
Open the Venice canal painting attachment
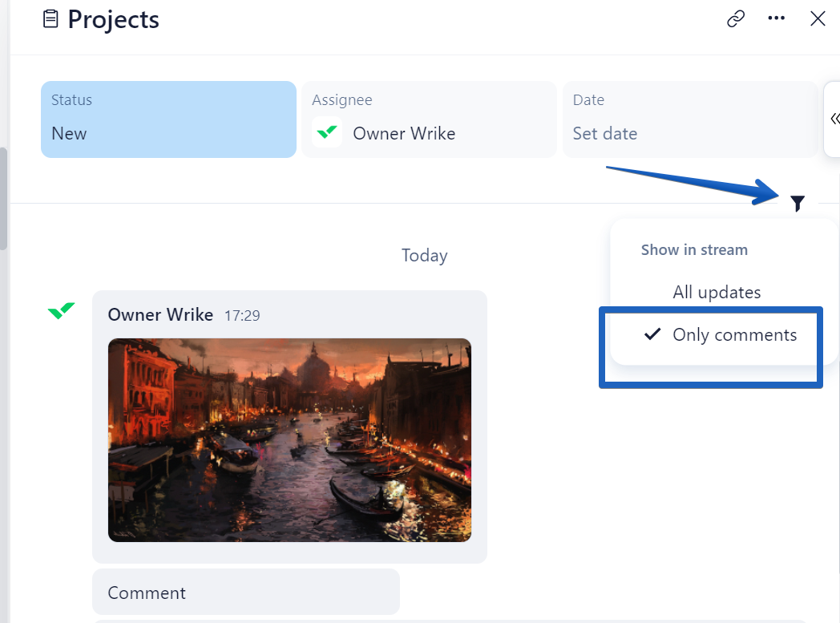click(x=289, y=439)
